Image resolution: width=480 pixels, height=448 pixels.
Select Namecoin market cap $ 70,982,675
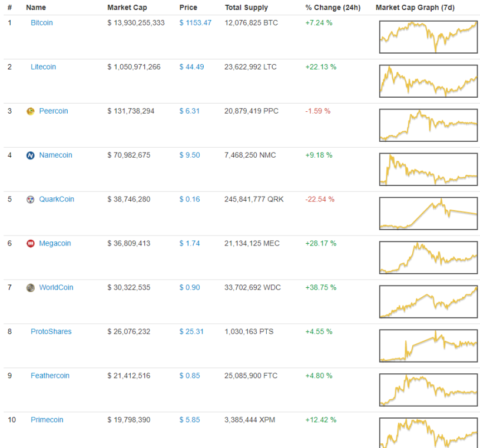point(129,155)
